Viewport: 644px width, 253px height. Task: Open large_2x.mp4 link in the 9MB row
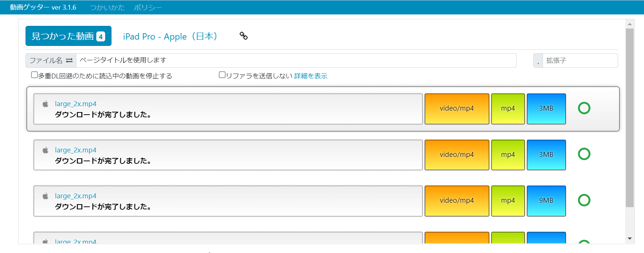pos(76,196)
